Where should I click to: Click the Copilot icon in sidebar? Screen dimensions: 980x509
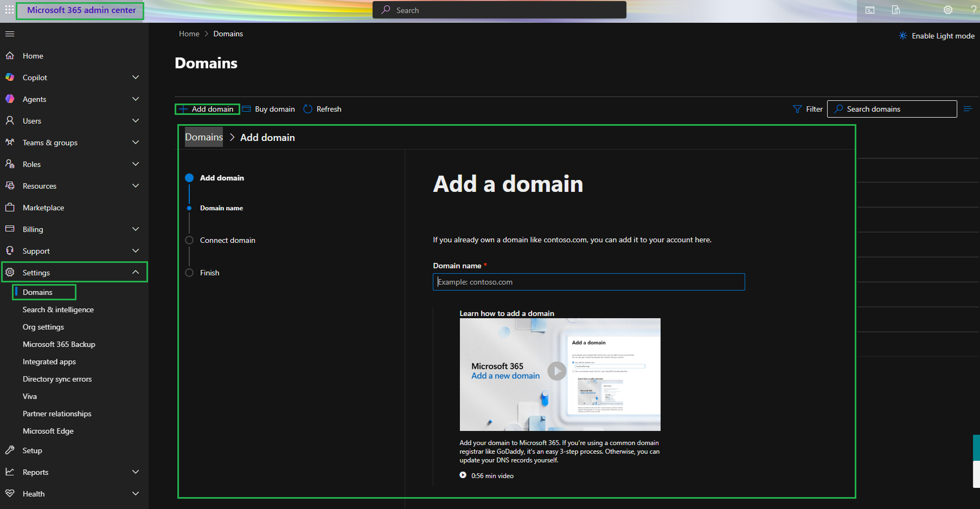click(x=10, y=78)
